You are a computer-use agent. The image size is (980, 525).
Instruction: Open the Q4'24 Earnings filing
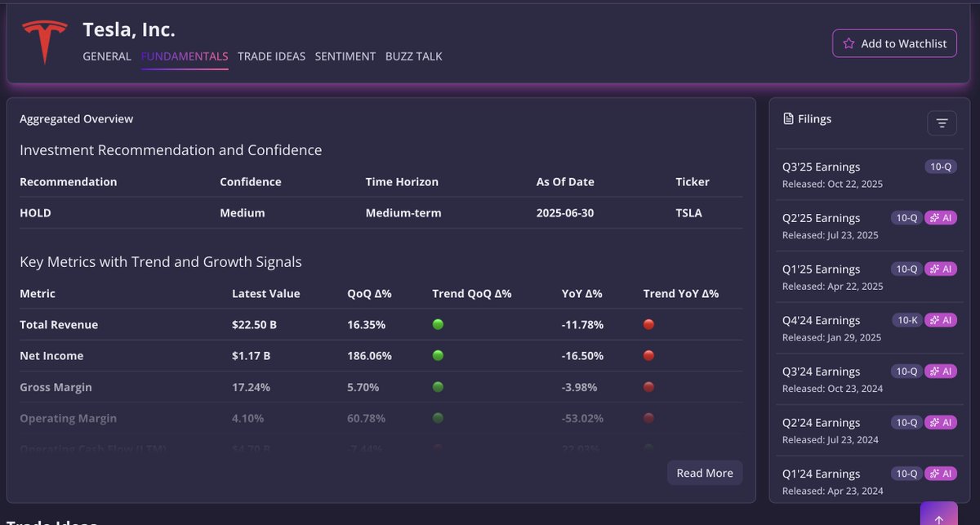click(870, 327)
